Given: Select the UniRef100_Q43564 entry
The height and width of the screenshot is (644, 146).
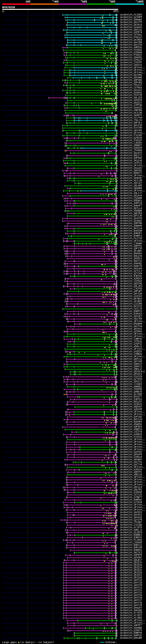Looking at the screenshot, I should click(131, 40).
